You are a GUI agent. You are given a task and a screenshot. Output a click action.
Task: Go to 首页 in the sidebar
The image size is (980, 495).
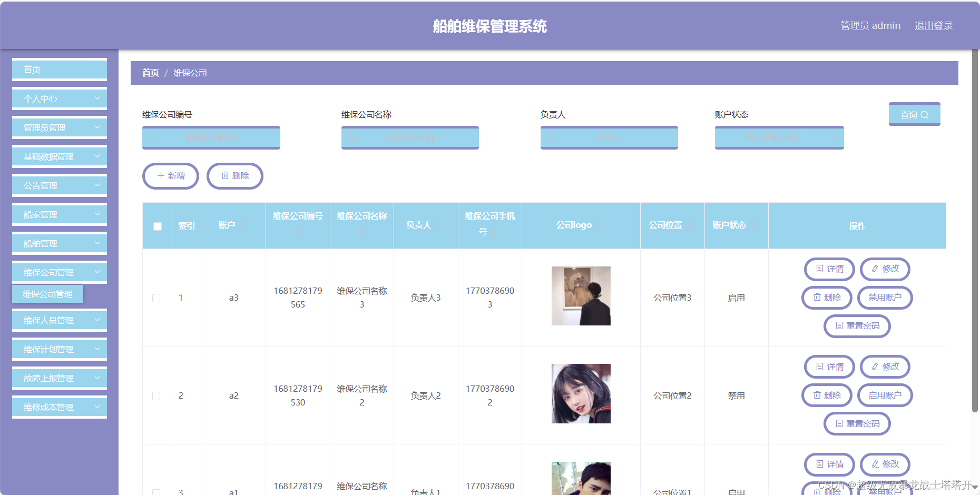coord(60,70)
